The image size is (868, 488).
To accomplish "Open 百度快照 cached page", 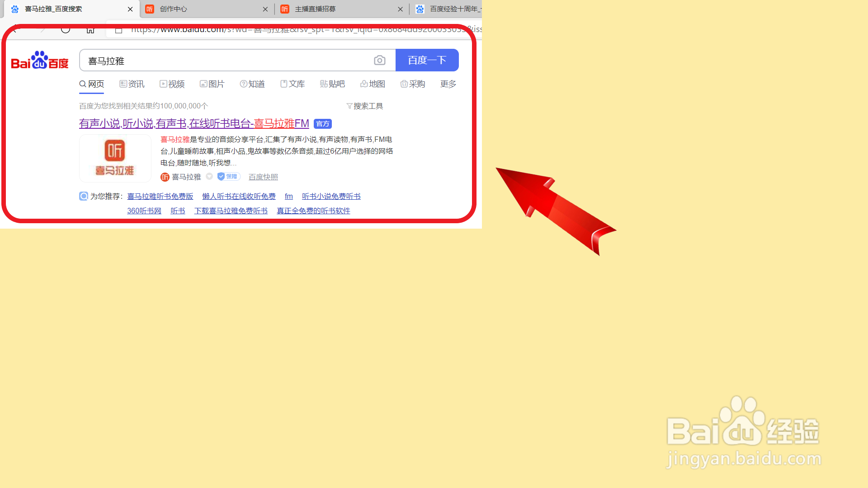I will coord(263,177).
